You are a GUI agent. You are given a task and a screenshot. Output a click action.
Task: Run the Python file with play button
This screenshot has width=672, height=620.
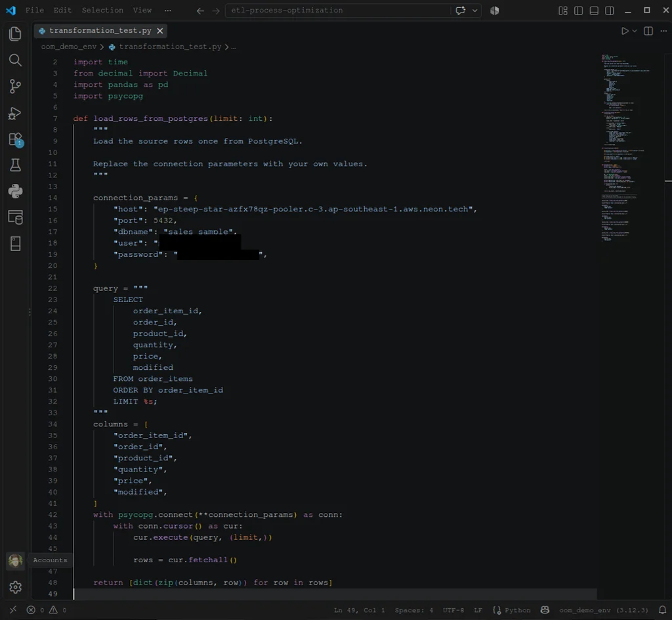tap(625, 31)
